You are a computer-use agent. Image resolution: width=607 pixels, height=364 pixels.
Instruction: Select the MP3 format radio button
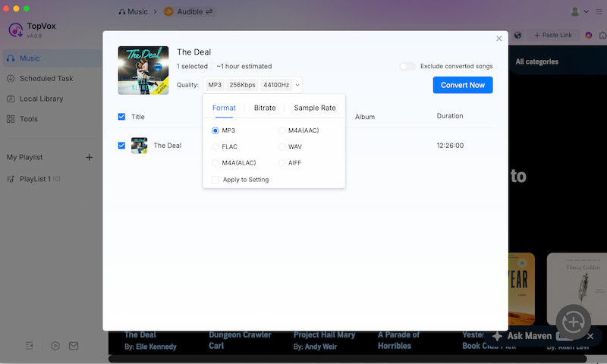pos(215,130)
